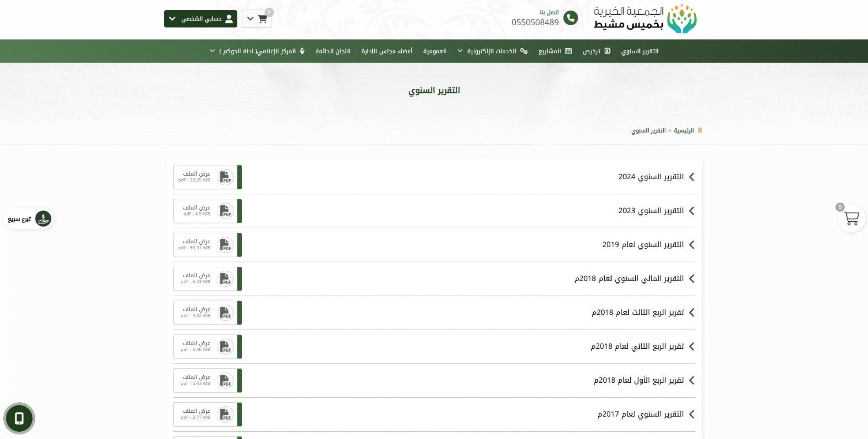Click the organization logo in the header

[645, 19]
